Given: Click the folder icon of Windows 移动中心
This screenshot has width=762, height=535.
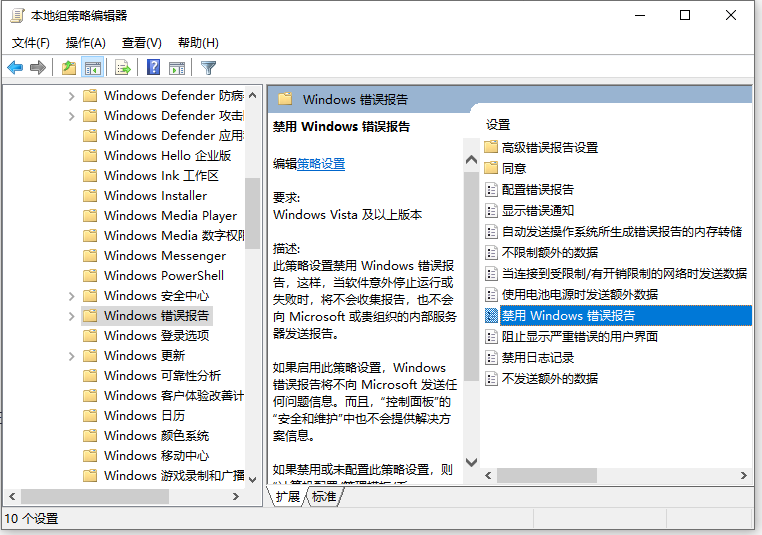Looking at the screenshot, I should (90, 455).
